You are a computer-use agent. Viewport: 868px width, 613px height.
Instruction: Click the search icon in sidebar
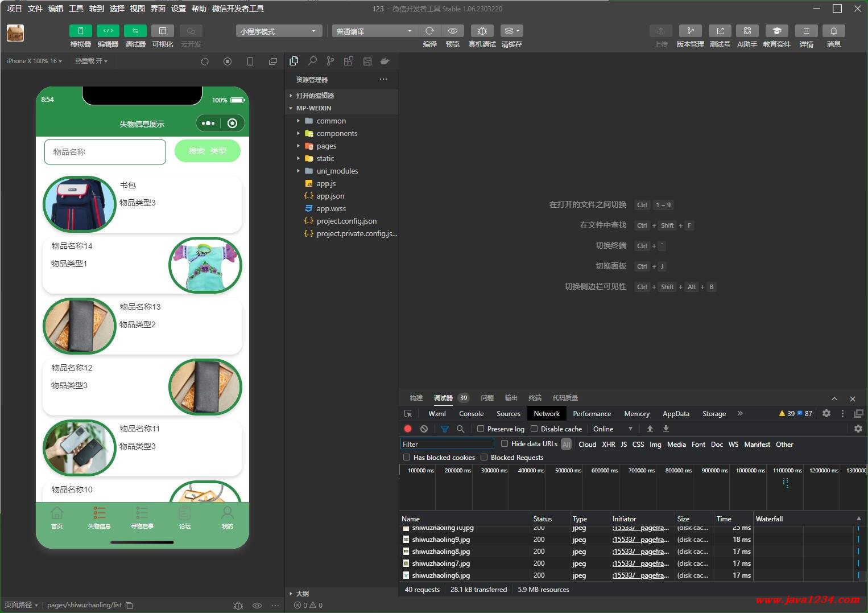pyautogui.click(x=312, y=61)
